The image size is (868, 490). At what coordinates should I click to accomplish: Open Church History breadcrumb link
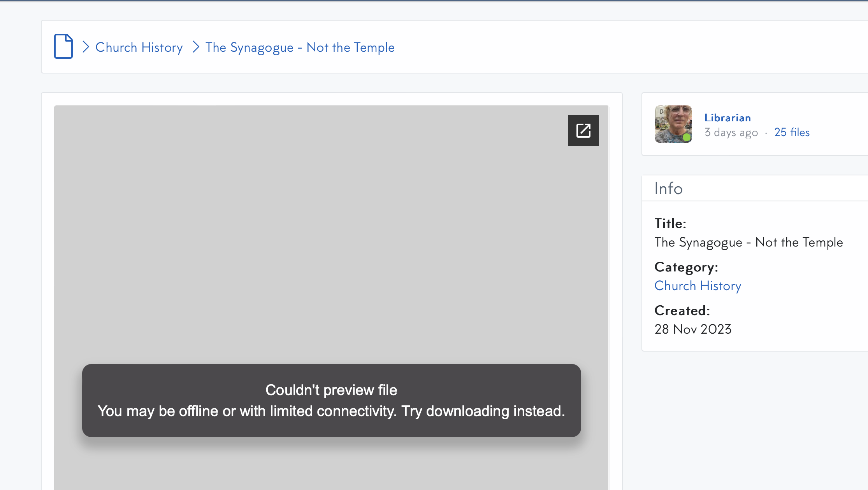click(139, 47)
